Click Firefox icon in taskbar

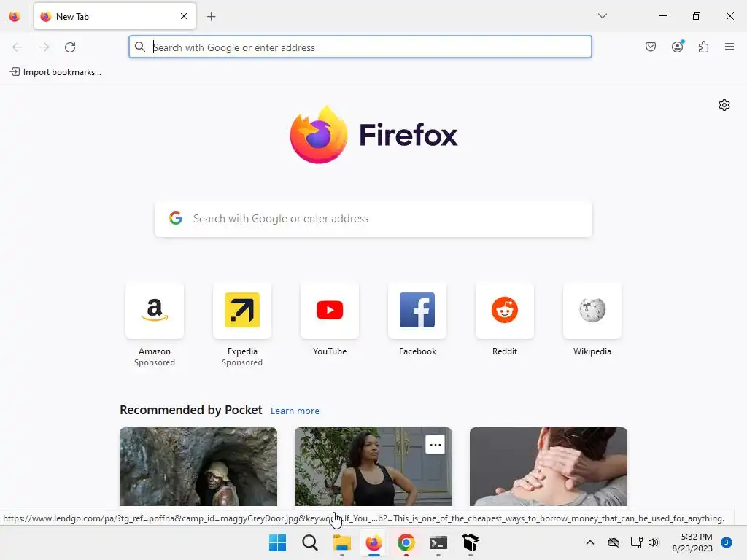click(374, 542)
